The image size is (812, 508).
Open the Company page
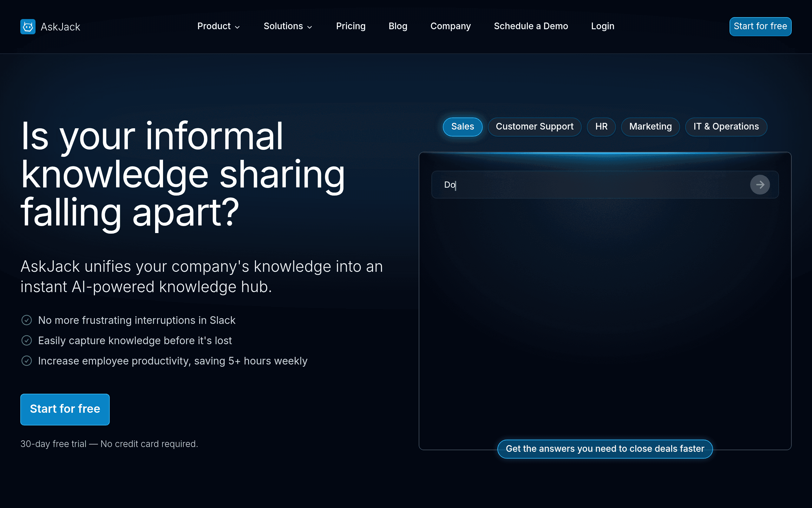[x=450, y=26]
